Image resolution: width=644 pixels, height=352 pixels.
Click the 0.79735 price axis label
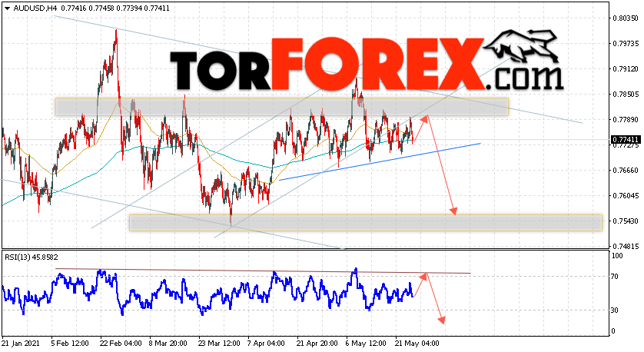tap(626, 44)
